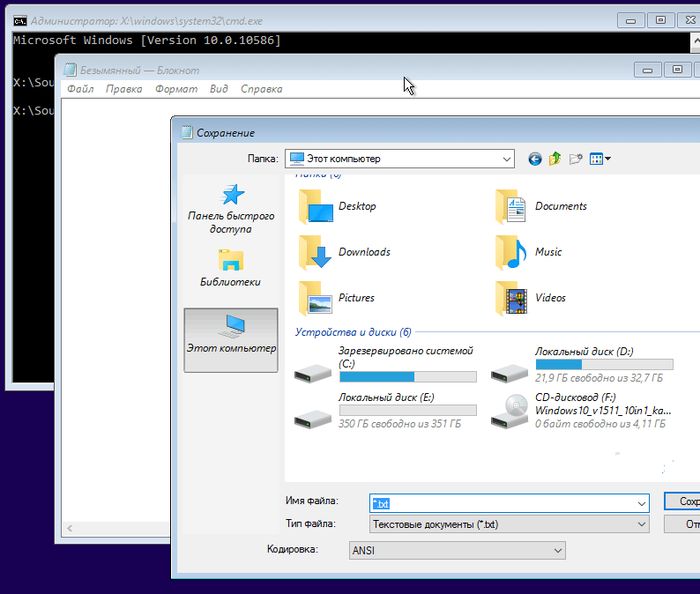Click the Имя файла text field
This screenshot has height=594, width=700.
click(510, 502)
